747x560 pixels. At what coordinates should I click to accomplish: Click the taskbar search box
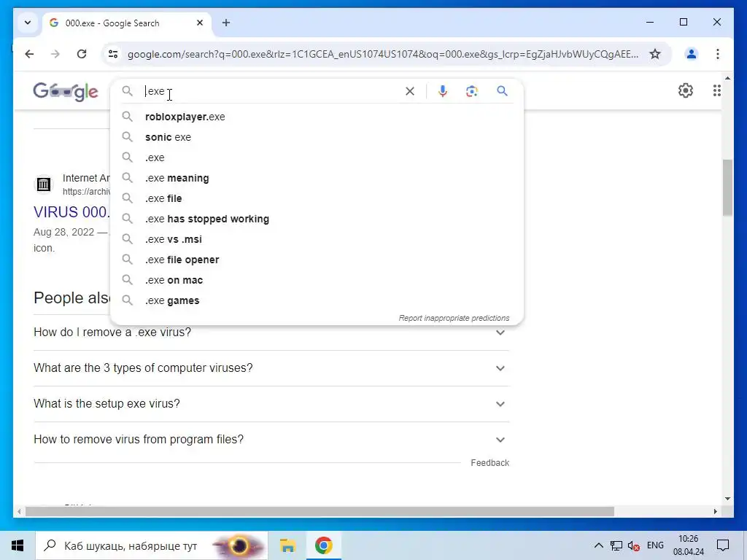tap(152, 545)
